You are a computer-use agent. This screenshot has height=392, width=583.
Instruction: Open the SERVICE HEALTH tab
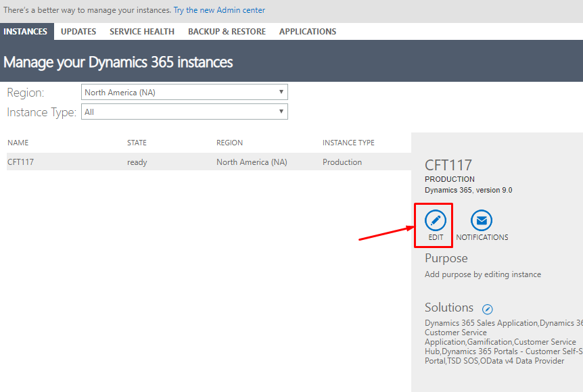point(141,31)
